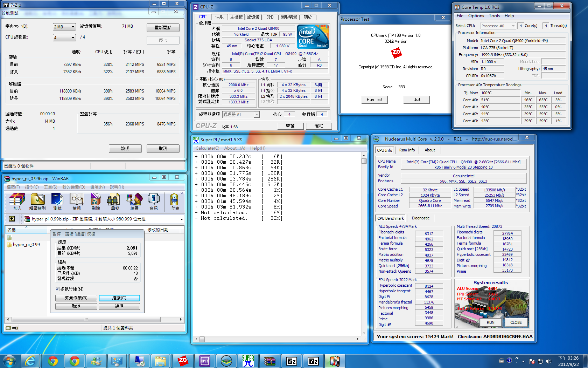Click the WinRAR Test (測試) toolbar icon
Image resolution: width=588 pixels, height=368 pixels.
point(57,202)
